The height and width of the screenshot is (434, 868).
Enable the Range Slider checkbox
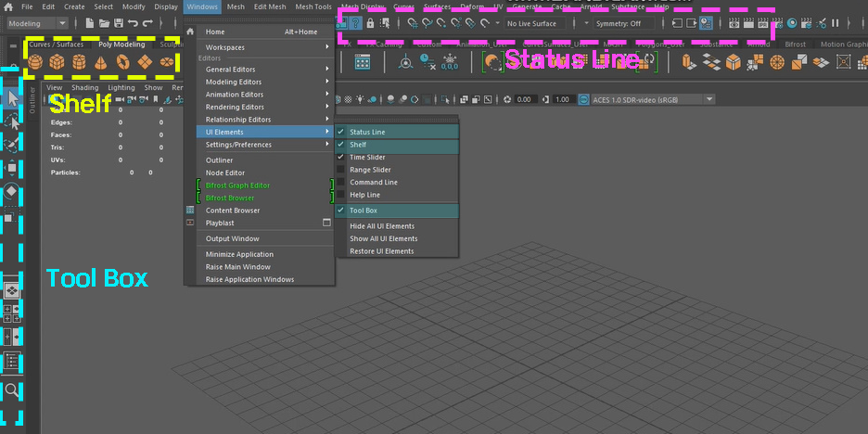tap(340, 170)
